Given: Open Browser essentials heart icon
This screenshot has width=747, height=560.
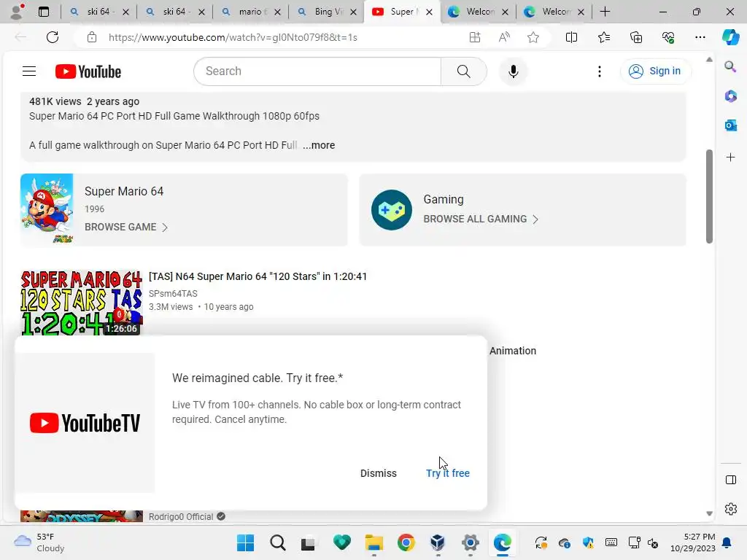Looking at the screenshot, I should point(668,37).
